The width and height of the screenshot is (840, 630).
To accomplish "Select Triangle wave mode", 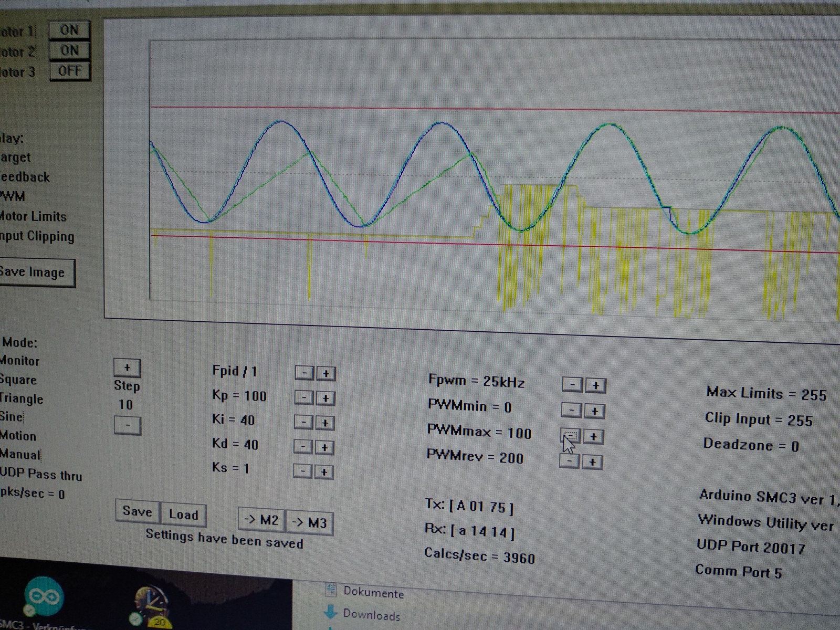I will 22,398.
